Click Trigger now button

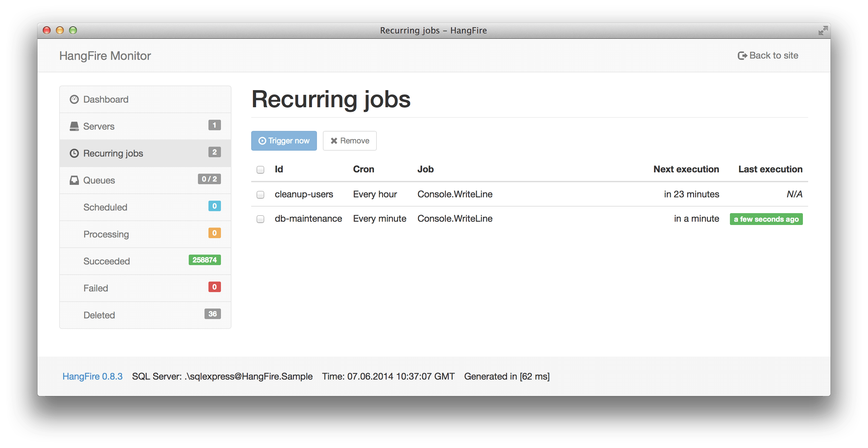tap(284, 140)
